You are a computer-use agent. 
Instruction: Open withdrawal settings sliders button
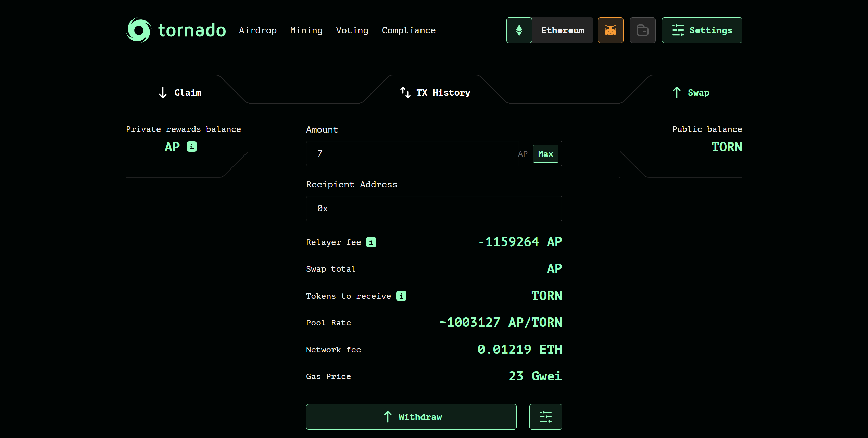pos(545,417)
